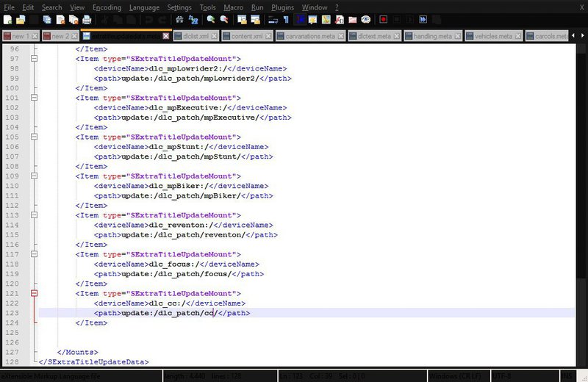The image size is (588, 382).
Task: Collapse the fold marker at line 113
Action: [34, 215]
